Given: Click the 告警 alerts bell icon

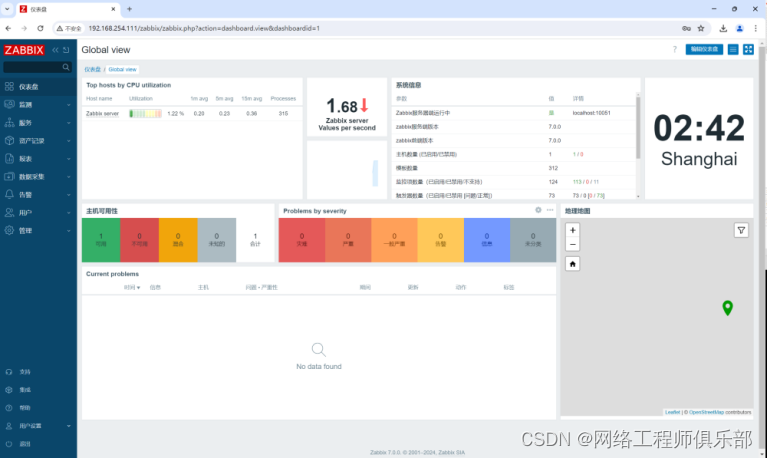Looking at the screenshot, I should [9, 194].
